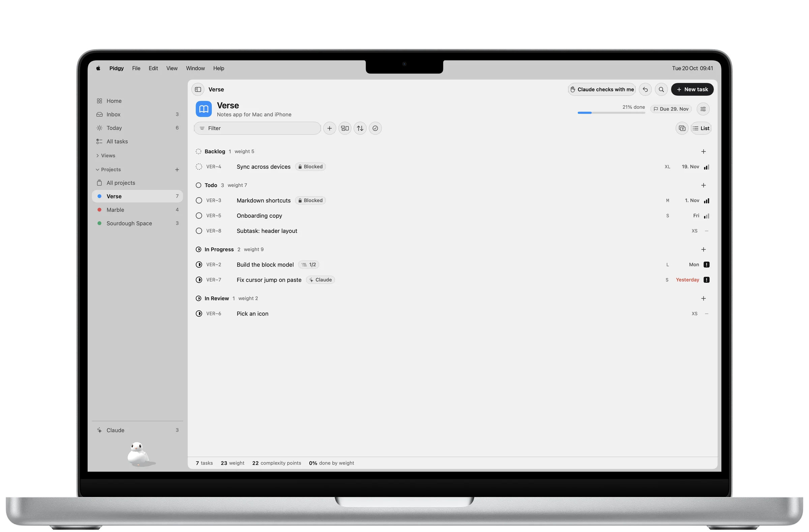Open the Marble project
The image size is (809, 532).
[x=137, y=210]
